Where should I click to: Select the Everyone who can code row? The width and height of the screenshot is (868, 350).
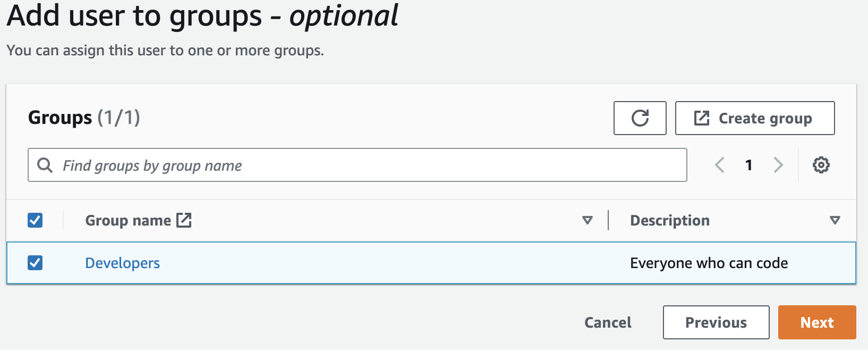click(x=709, y=263)
